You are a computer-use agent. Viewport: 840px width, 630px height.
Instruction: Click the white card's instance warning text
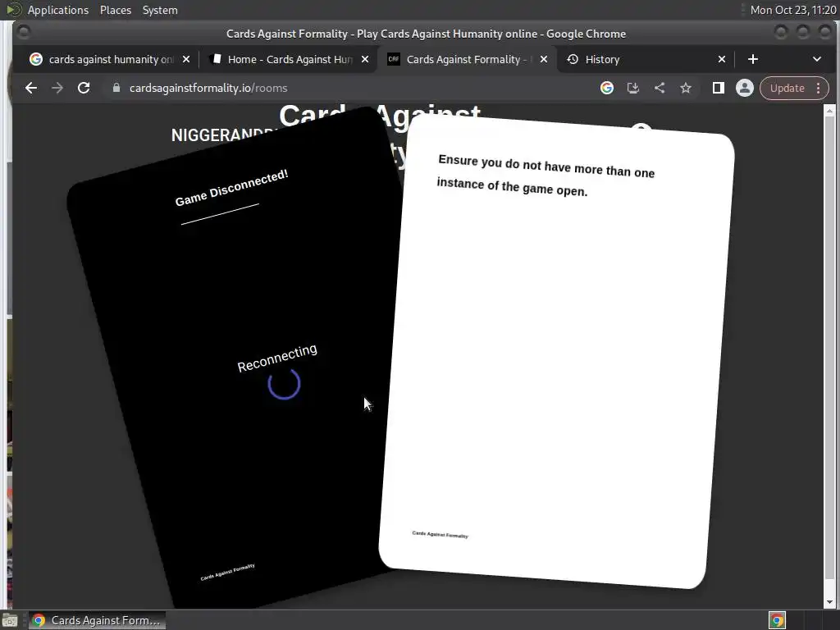pos(546,176)
